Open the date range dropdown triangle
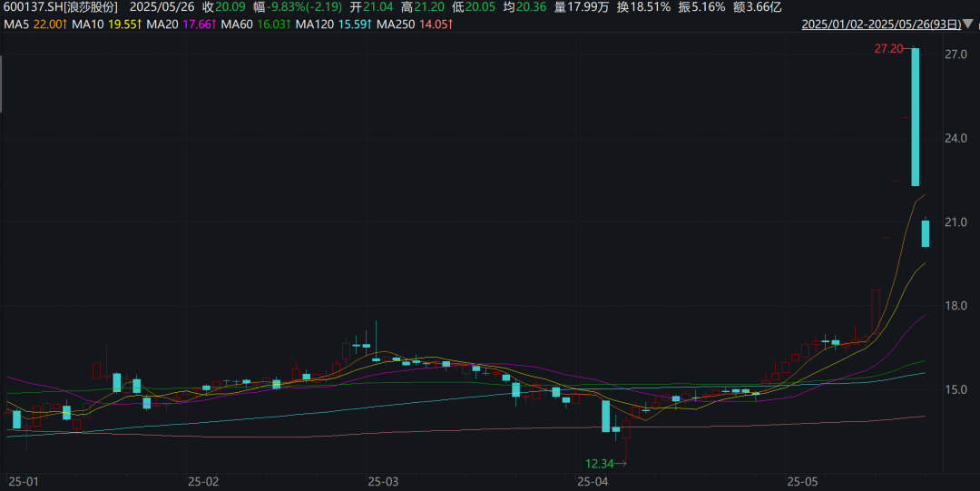 [967, 25]
